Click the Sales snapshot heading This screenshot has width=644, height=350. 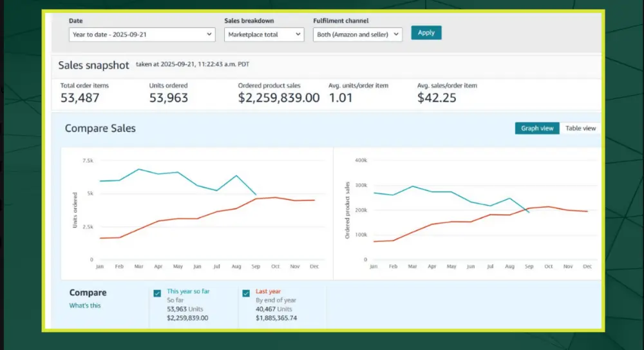(x=93, y=65)
